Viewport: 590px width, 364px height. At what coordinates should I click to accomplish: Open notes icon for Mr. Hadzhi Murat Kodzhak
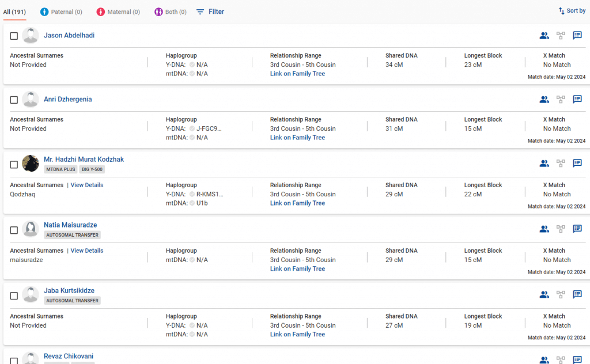pyautogui.click(x=577, y=164)
